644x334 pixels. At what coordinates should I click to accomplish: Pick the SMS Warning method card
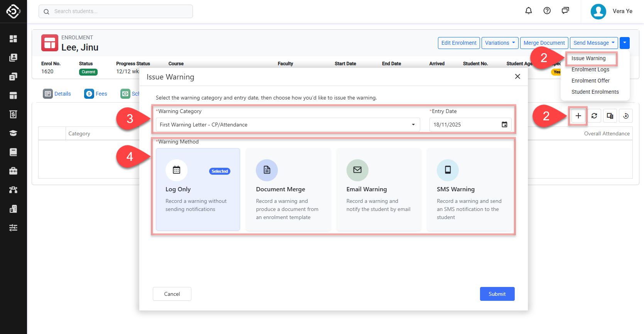tap(469, 189)
